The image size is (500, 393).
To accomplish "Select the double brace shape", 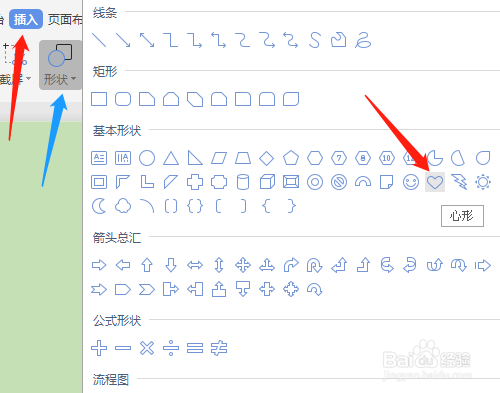I will coord(195,206).
